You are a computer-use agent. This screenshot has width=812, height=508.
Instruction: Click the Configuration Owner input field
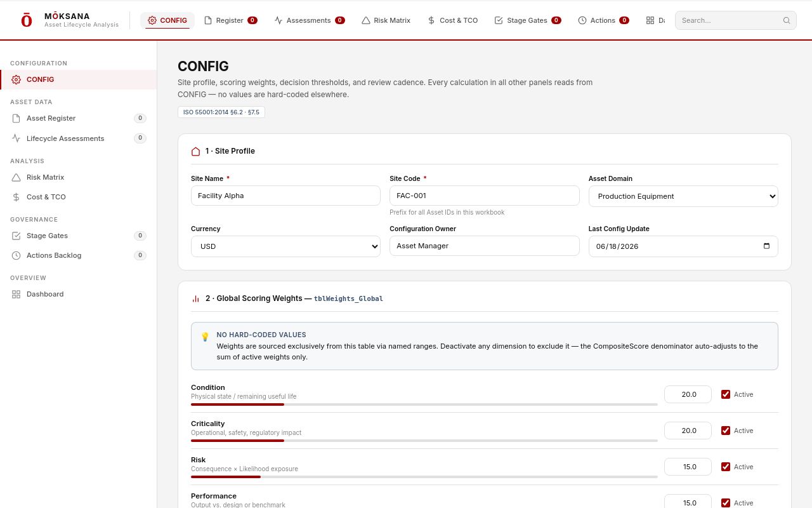[484, 246]
